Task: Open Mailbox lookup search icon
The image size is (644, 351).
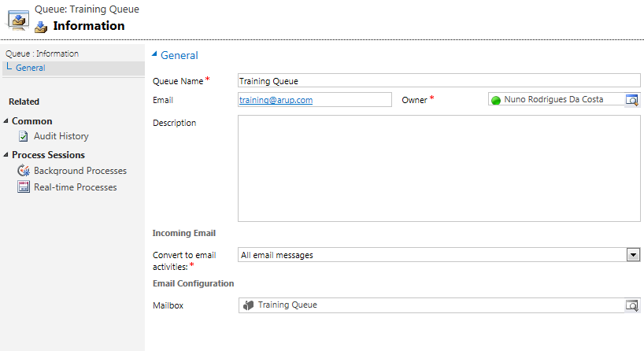Action: click(631, 305)
